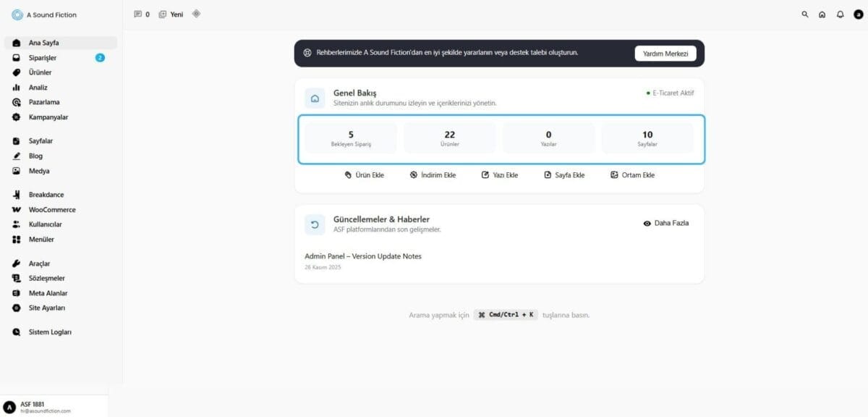Click the Genel Bakış house icon on the card
The image size is (868, 417).
tap(314, 97)
